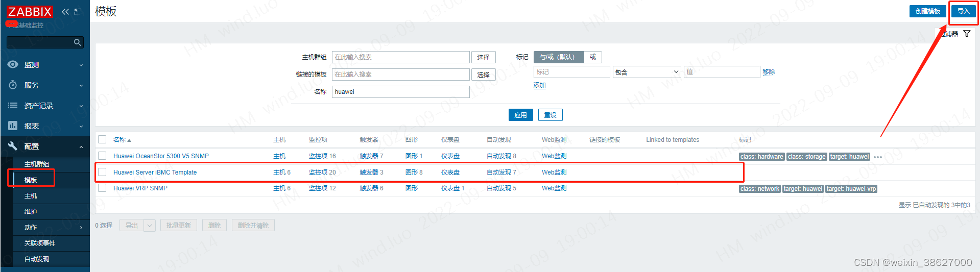
Task: Click the filter funnel icon
Action: tap(967, 34)
